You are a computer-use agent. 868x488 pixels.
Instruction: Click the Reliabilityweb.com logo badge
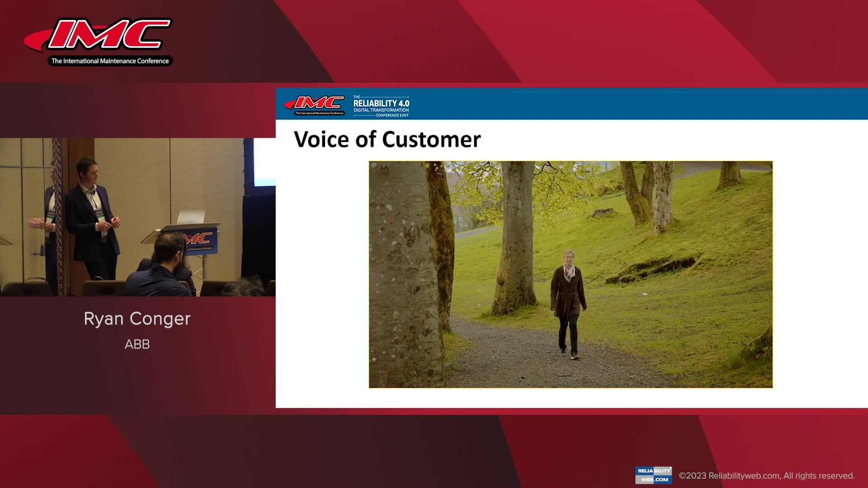653,475
